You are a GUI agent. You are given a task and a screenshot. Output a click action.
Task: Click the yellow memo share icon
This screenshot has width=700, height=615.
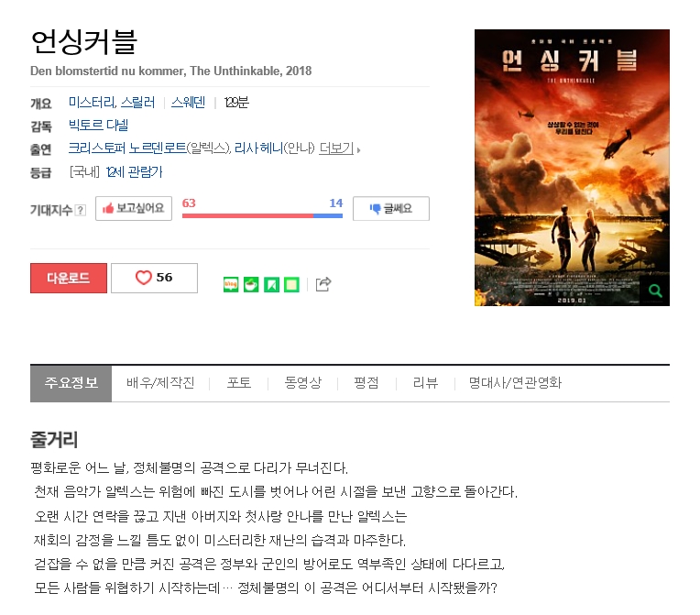tap(291, 284)
